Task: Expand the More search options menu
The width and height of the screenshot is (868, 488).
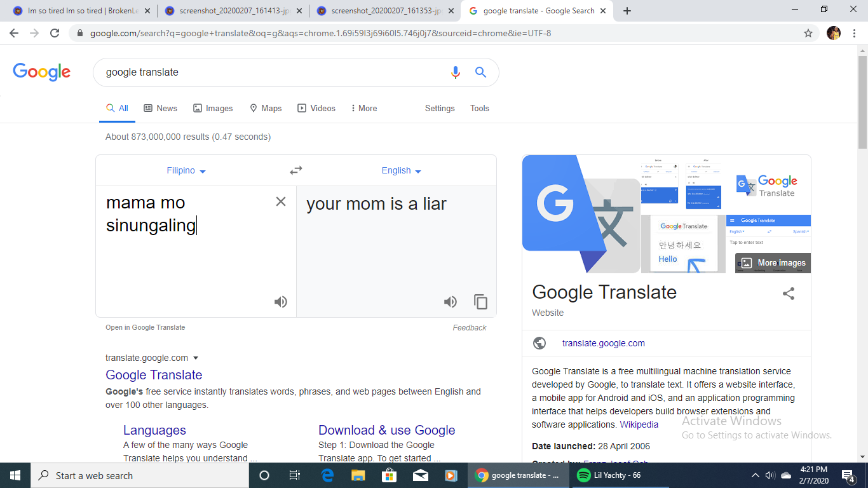Action: point(364,108)
